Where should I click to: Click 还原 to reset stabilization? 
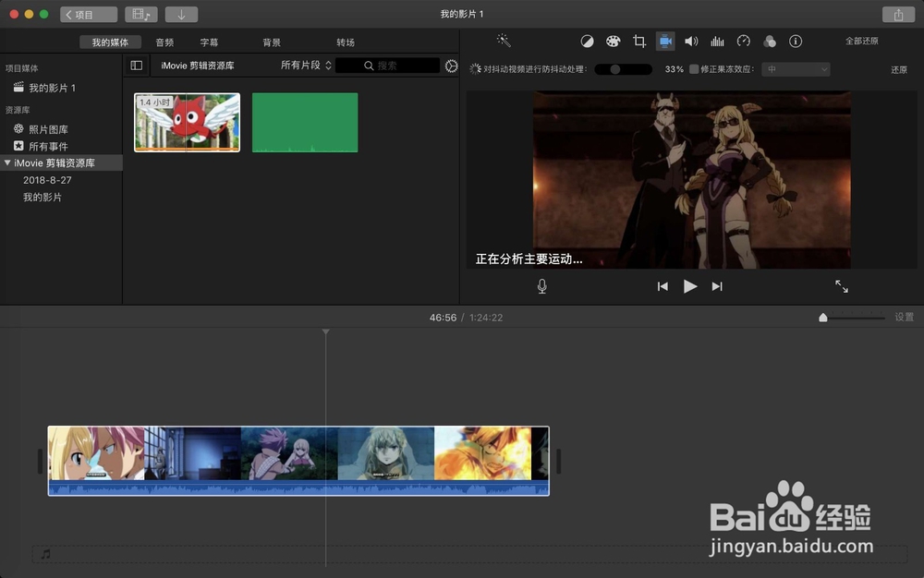click(899, 69)
